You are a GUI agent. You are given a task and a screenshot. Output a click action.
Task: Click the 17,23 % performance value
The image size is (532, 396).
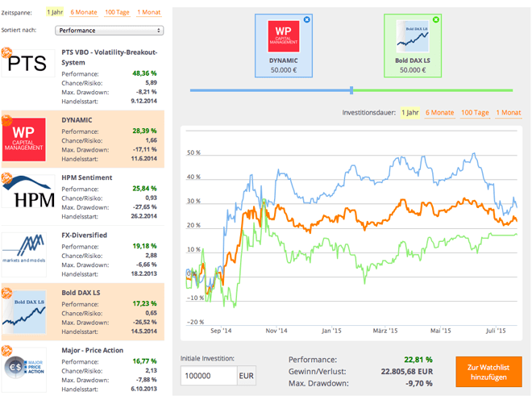point(144,303)
